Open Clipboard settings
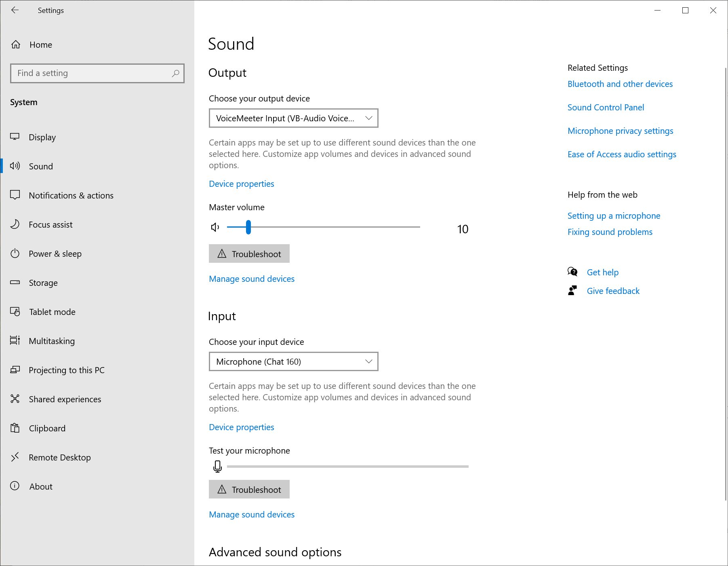This screenshot has width=728, height=566. coord(97,428)
